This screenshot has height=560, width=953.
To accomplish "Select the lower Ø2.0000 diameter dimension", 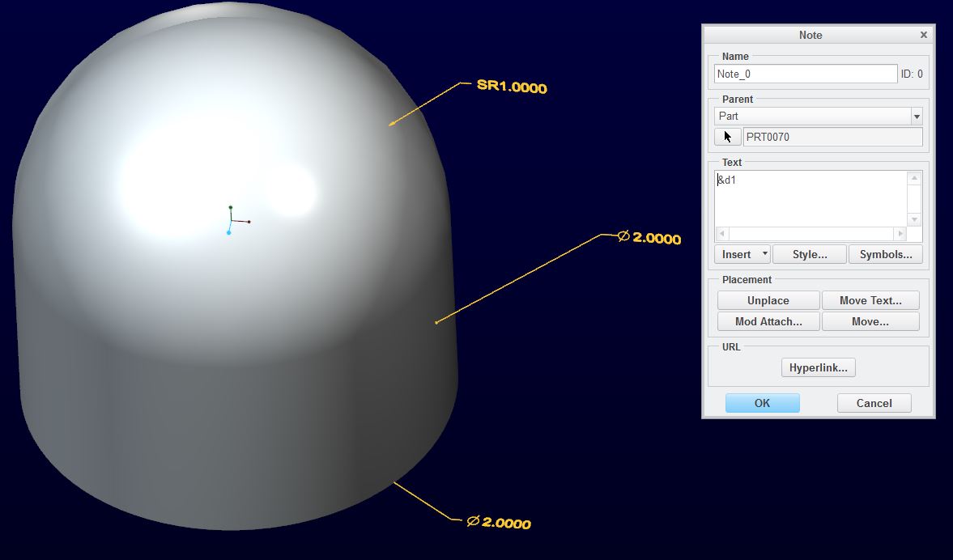I will tap(499, 522).
